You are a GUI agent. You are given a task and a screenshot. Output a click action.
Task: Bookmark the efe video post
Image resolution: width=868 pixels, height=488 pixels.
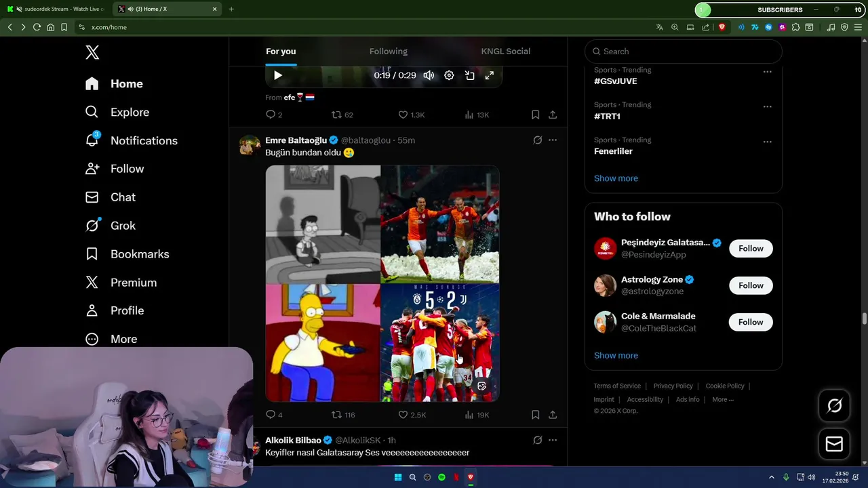point(535,115)
